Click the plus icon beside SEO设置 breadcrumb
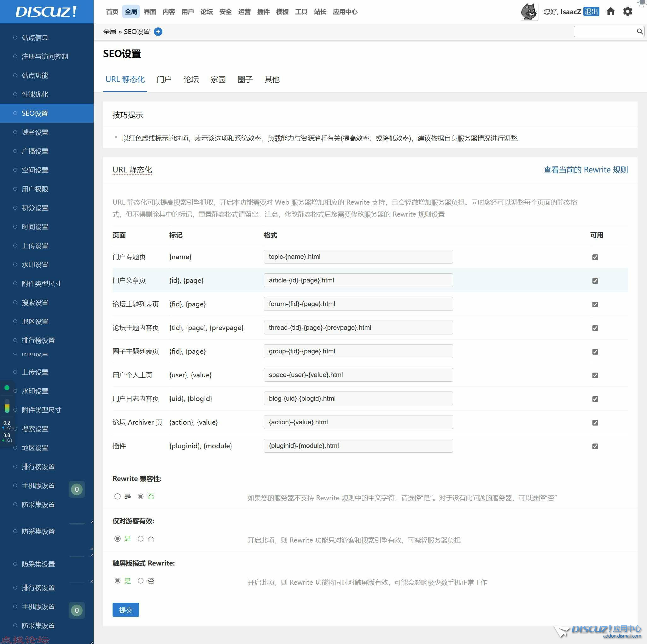 (x=158, y=32)
